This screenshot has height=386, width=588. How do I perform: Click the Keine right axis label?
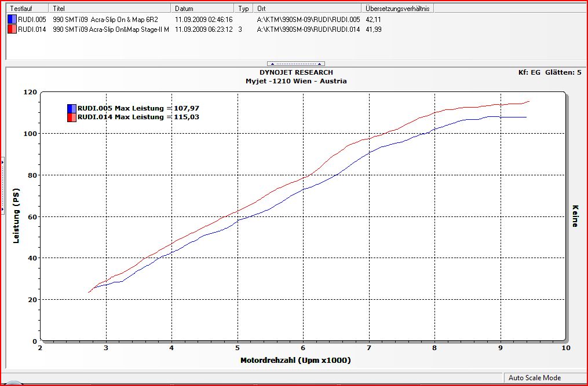click(x=575, y=216)
